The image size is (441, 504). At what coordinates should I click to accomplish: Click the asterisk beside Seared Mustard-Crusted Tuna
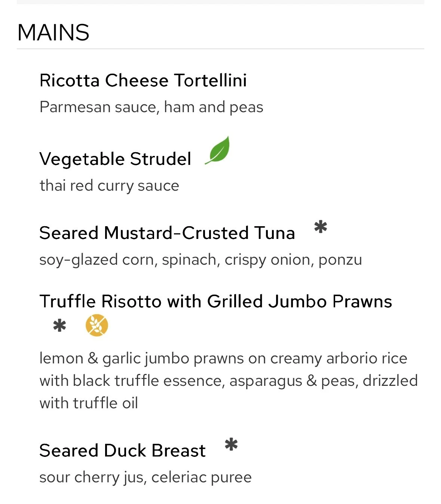(x=321, y=227)
